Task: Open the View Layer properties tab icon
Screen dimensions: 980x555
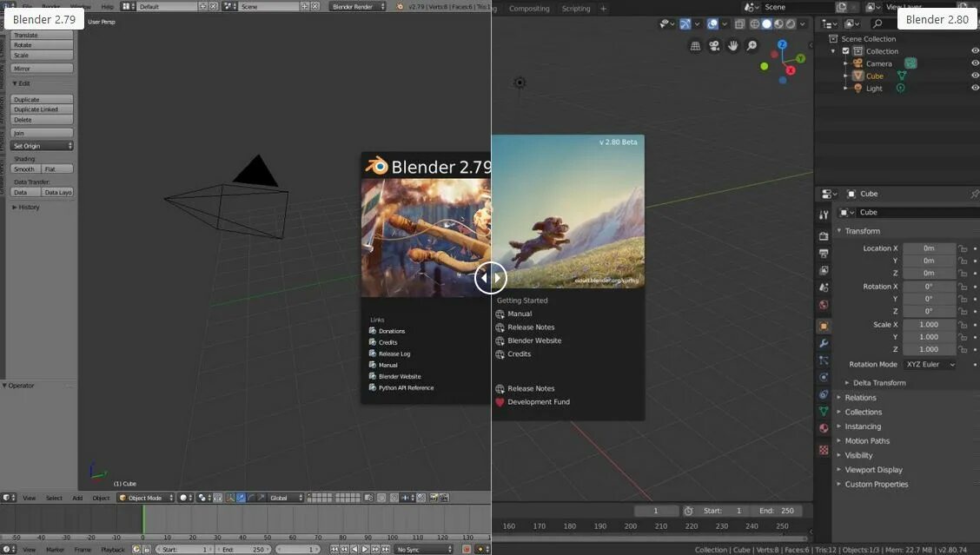Action: [824, 270]
